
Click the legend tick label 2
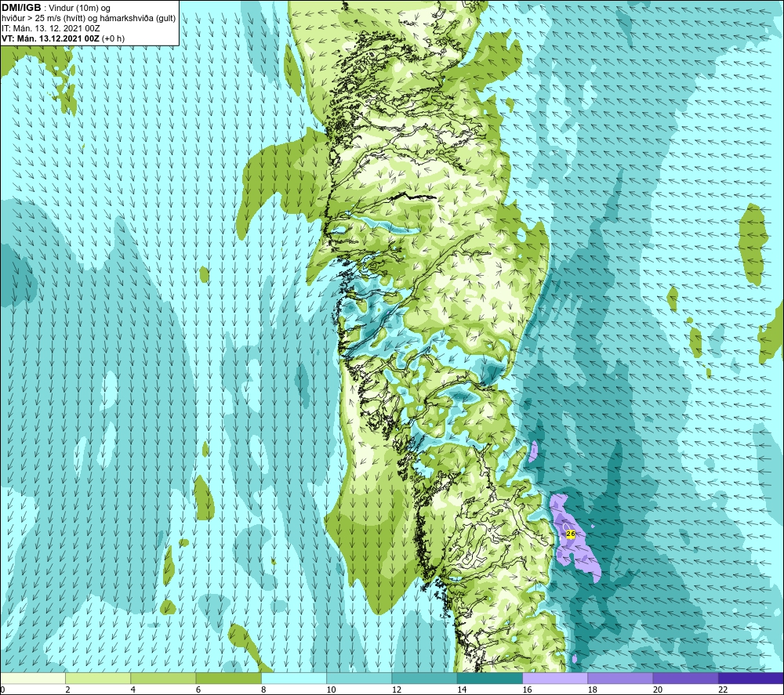(x=67, y=690)
